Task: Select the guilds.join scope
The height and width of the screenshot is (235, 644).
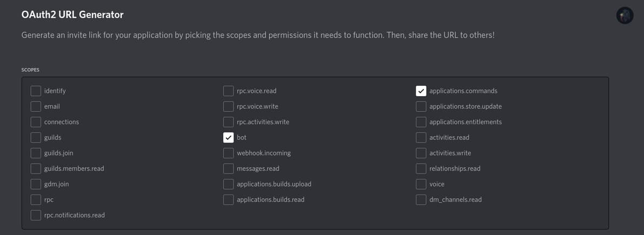Action: coord(36,153)
